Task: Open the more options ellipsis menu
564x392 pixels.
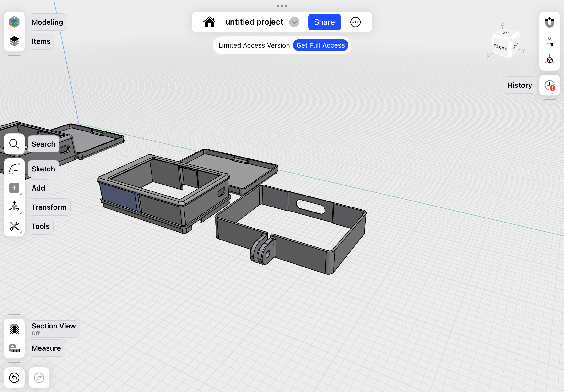Action: 355,22
